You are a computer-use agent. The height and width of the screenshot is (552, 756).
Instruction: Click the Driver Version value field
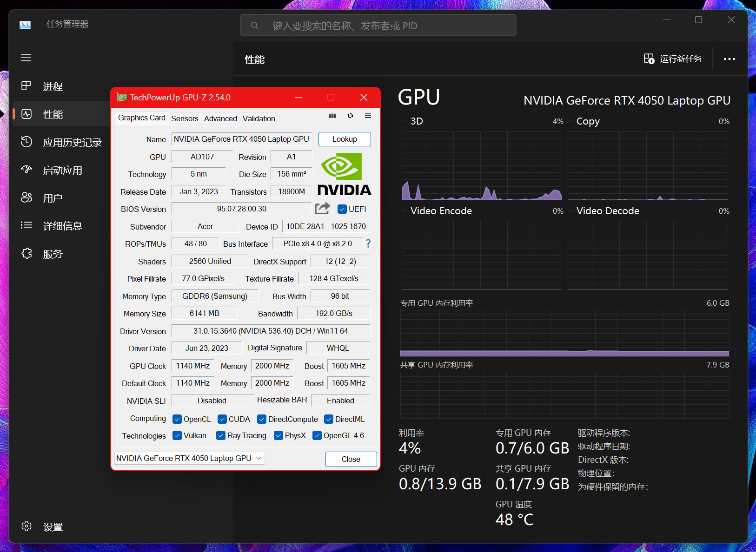click(271, 331)
